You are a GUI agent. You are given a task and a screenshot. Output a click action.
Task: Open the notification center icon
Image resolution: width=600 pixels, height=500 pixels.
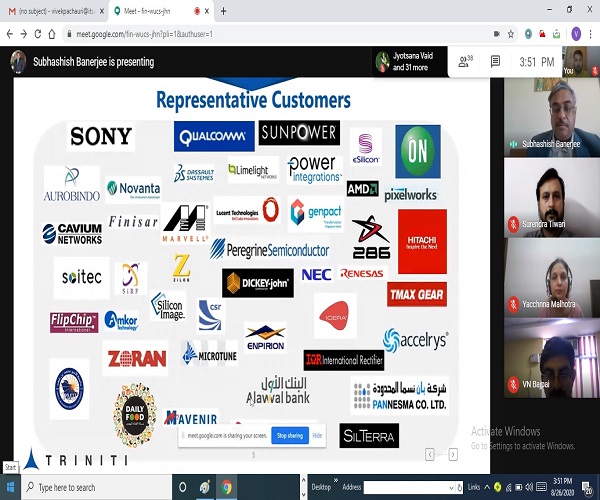[x=587, y=487]
